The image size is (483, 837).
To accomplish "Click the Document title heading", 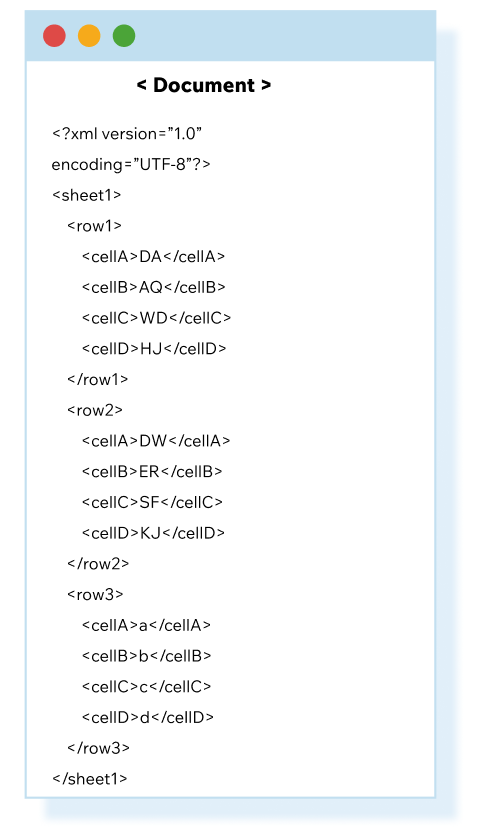I will pyautogui.click(x=204, y=85).
